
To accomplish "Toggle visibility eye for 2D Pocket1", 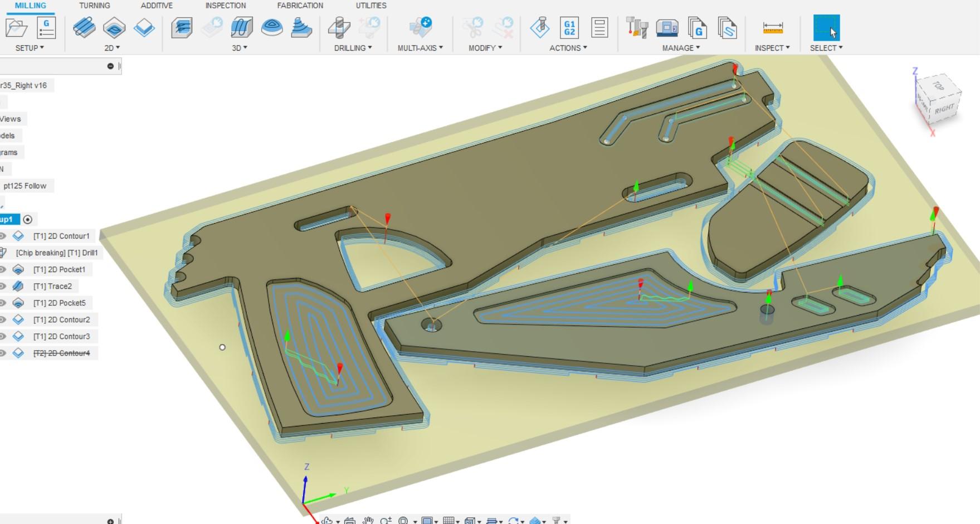I will 3,269.
